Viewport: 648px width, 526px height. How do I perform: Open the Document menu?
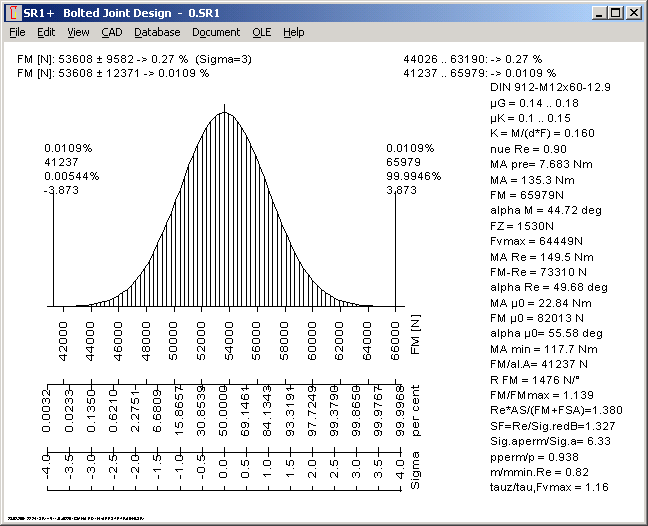tap(216, 32)
